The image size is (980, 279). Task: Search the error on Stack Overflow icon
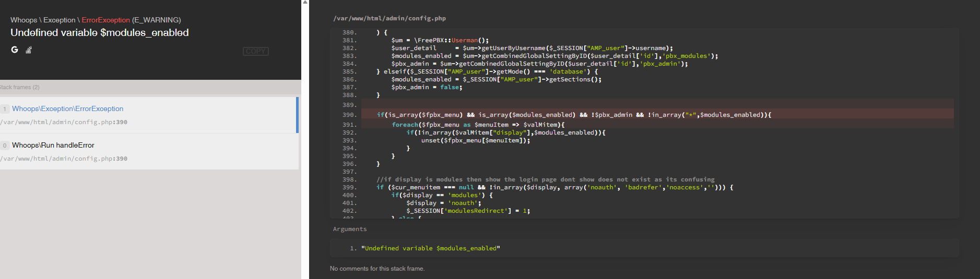[x=29, y=50]
